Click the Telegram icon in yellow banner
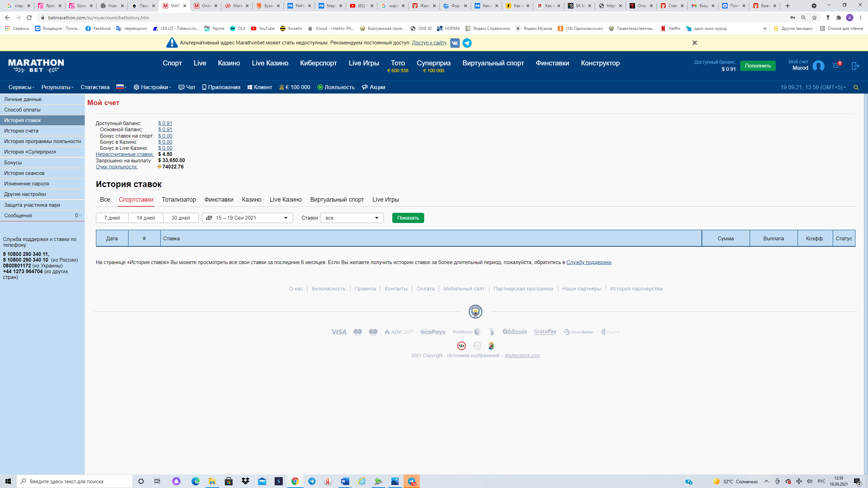 tap(467, 43)
